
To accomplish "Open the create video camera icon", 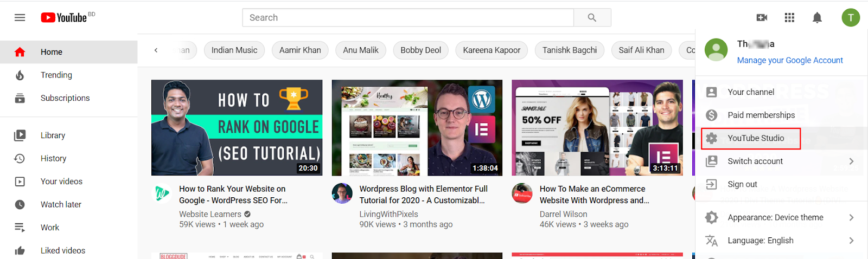I will (762, 17).
